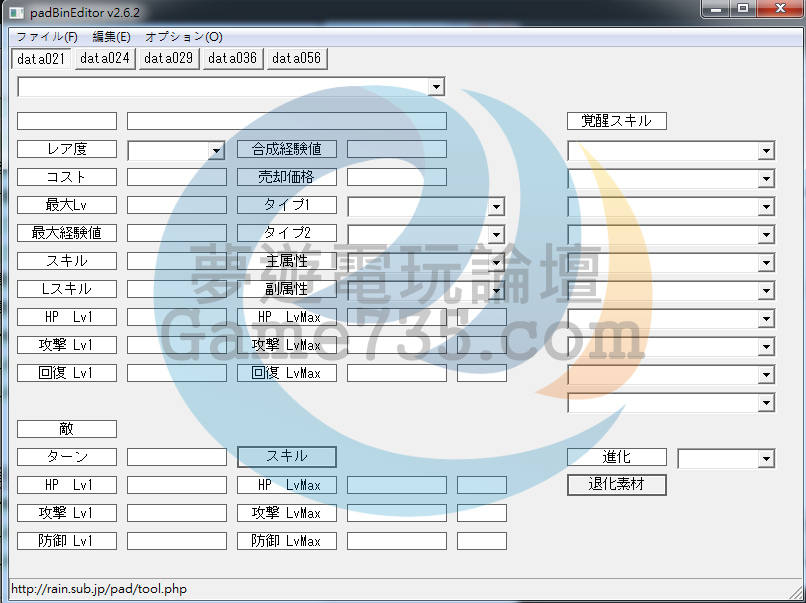Click the enemy スキル button
Viewport: 806px width, 603px height.
pos(286,457)
